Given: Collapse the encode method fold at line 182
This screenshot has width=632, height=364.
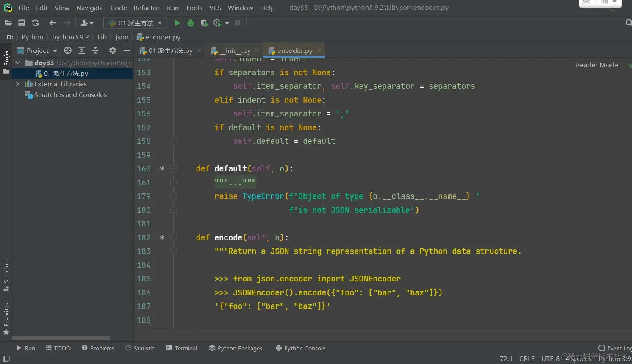Looking at the screenshot, I should (173, 237).
